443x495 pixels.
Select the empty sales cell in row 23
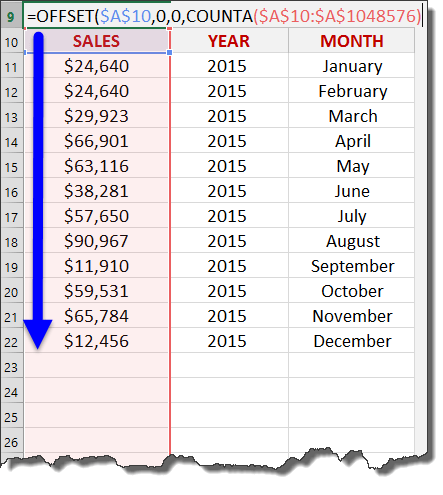(x=97, y=366)
